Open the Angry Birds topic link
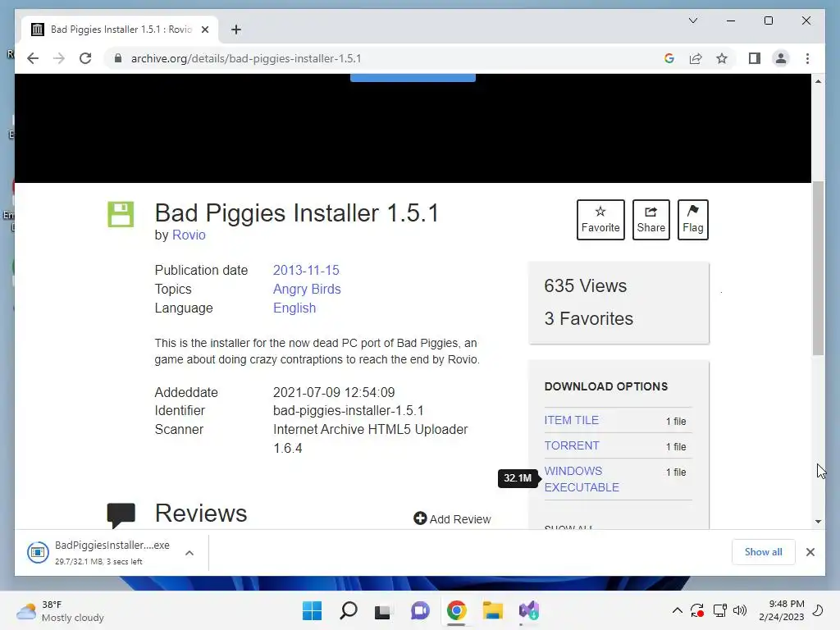Viewport: 840px width, 630px height. point(307,289)
